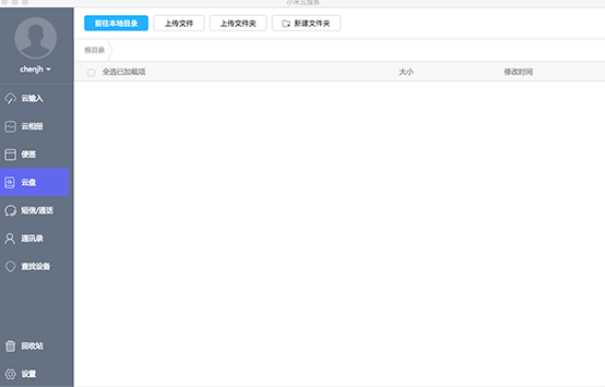This screenshot has width=605, height=387.
Task: Open 短信/通话 messages and calls
Action: pyautogui.click(x=35, y=210)
